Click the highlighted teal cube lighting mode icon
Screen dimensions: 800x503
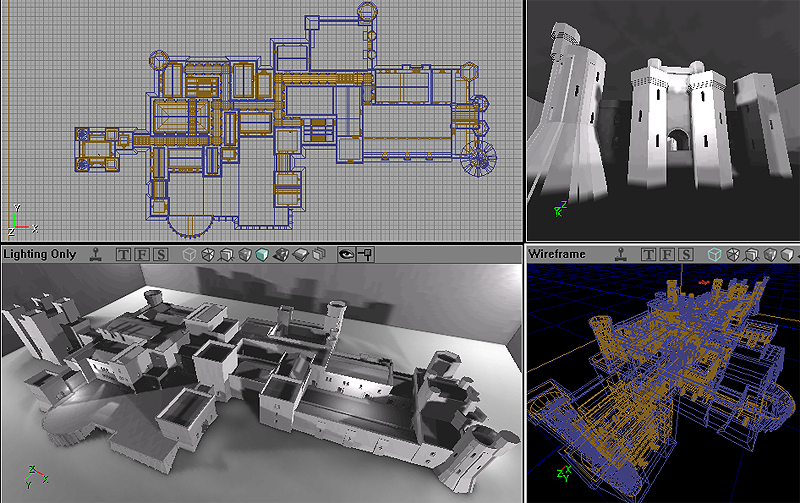(x=262, y=254)
